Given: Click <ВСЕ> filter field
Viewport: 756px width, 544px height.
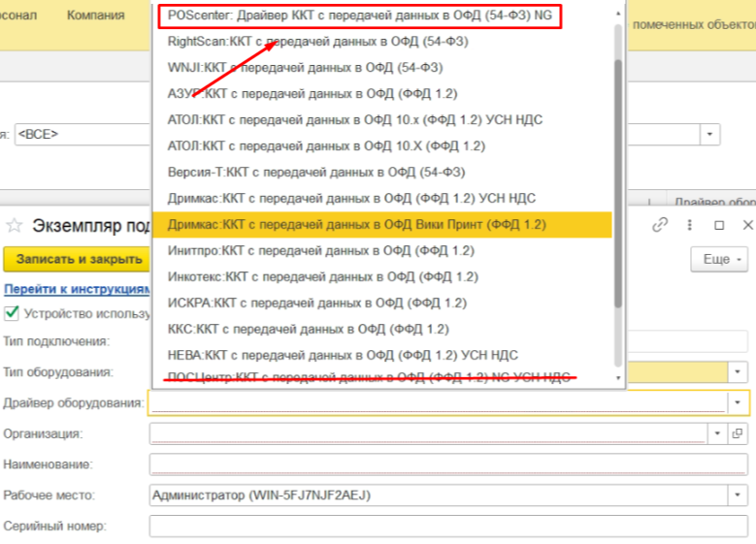Looking at the screenshot, I should pyautogui.click(x=82, y=134).
